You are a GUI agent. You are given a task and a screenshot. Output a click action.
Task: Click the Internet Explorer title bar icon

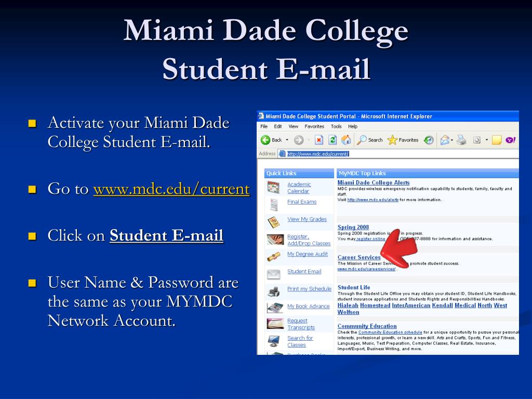click(261, 116)
